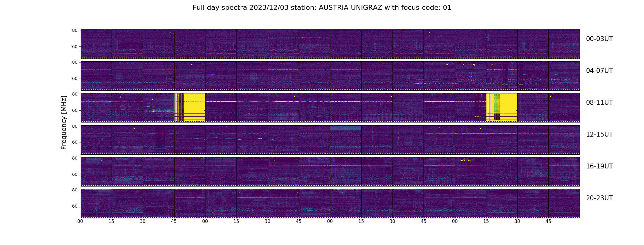644x245 pixels.
Task: Select the "Frequency [MHz]" y-axis label
Action: (x=64, y=123)
